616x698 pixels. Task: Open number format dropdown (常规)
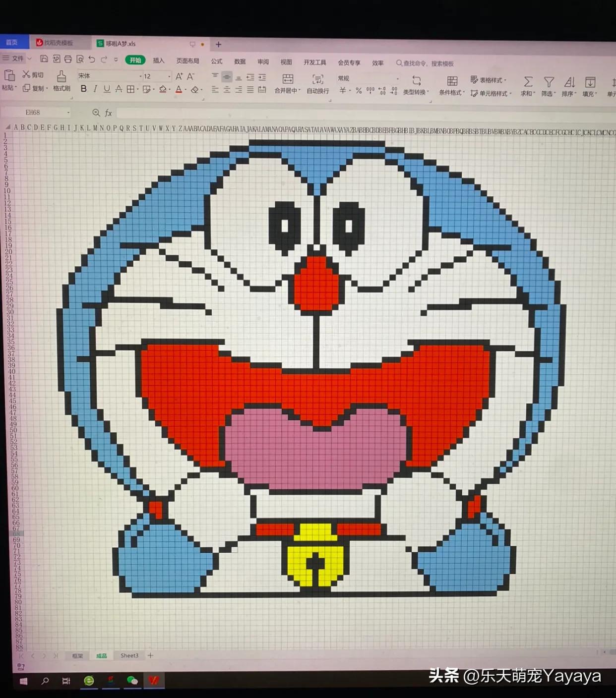pos(398,79)
